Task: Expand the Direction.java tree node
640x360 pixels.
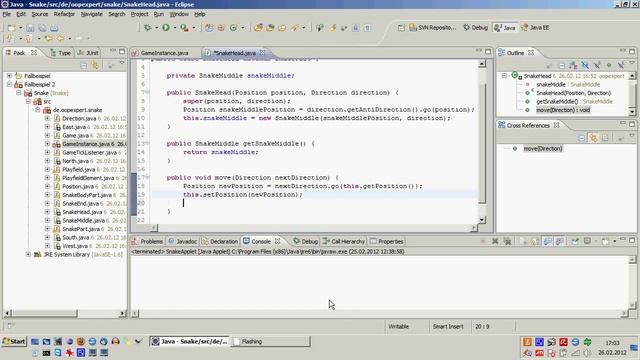Action: (47, 118)
